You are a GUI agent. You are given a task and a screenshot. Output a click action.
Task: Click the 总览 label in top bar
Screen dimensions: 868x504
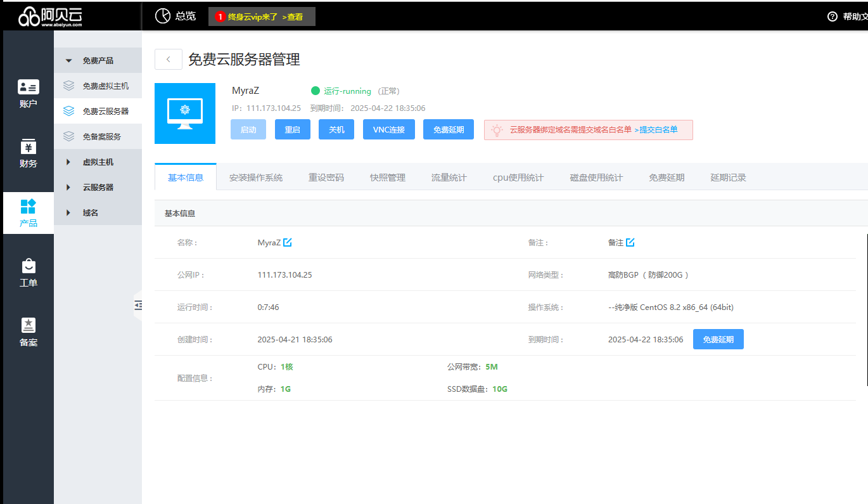(186, 16)
